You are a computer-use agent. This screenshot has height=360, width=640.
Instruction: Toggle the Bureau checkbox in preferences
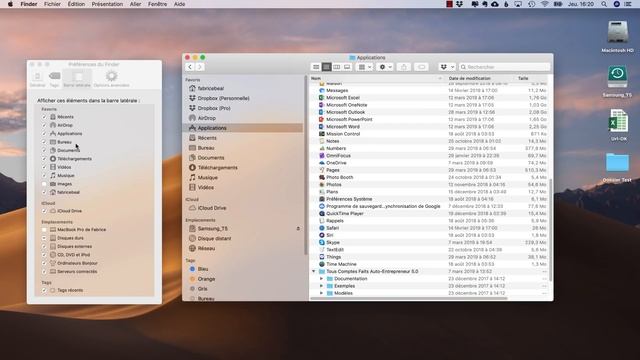pos(44,142)
